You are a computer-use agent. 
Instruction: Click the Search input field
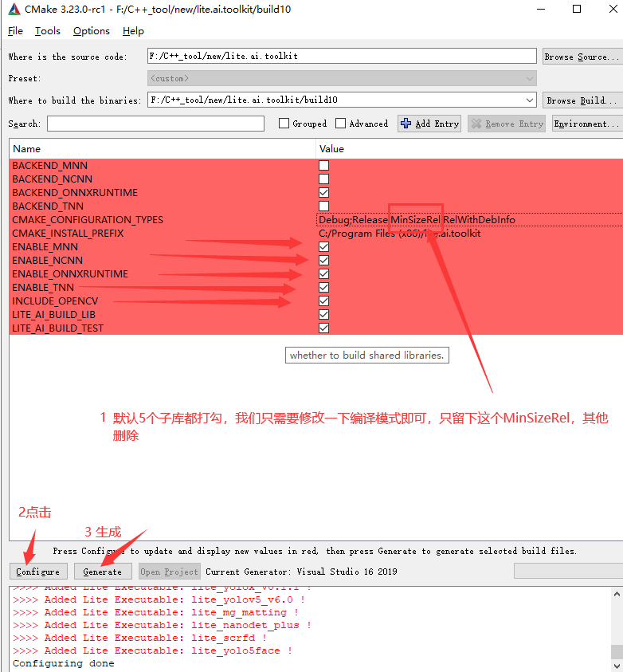point(155,124)
